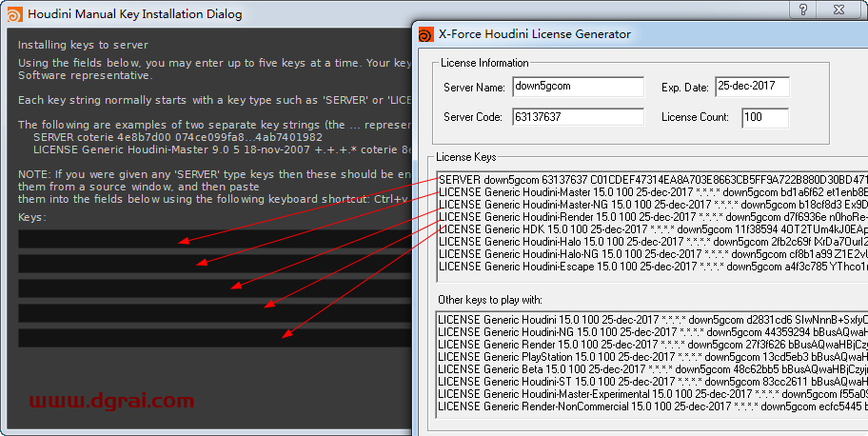Click the X-Force License Generator title bar icon
The height and width of the screenshot is (436, 868).
click(425, 34)
